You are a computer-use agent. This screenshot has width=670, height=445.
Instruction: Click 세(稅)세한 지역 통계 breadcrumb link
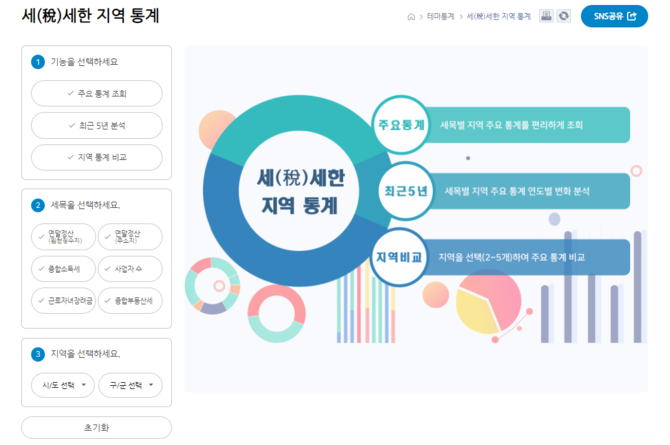tap(498, 17)
